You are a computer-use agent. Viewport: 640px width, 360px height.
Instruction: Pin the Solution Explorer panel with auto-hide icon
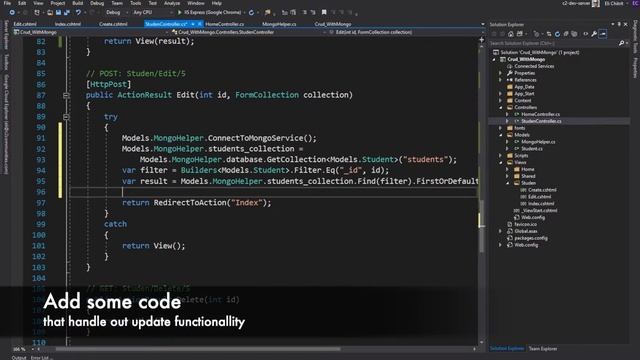click(619, 24)
